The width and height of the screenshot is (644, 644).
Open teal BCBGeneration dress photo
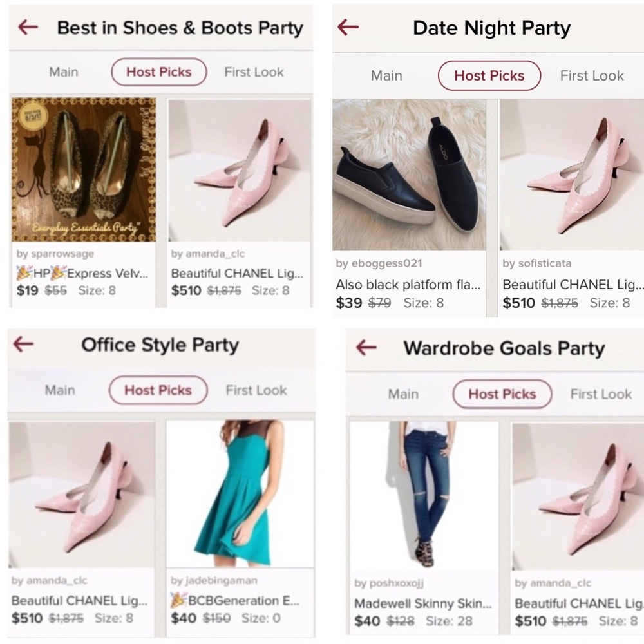tap(240, 493)
